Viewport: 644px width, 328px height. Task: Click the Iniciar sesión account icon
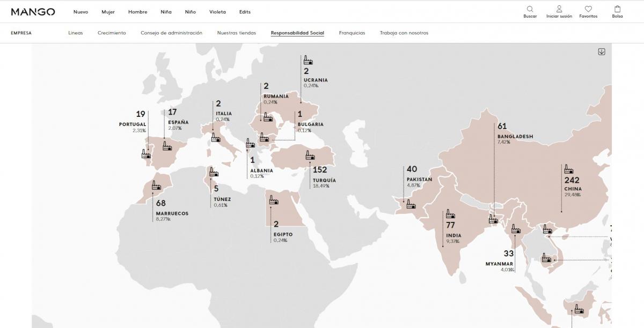pyautogui.click(x=559, y=9)
